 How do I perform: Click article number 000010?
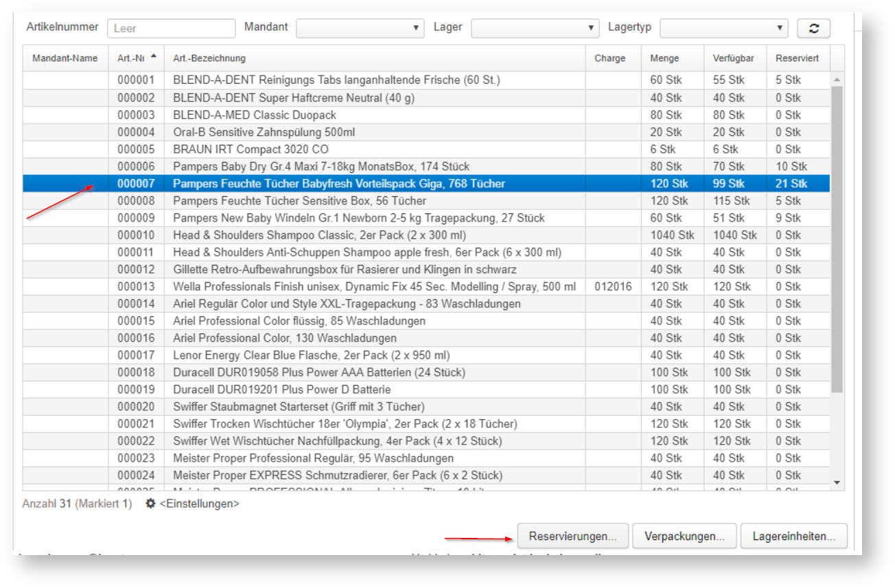[136, 235]
